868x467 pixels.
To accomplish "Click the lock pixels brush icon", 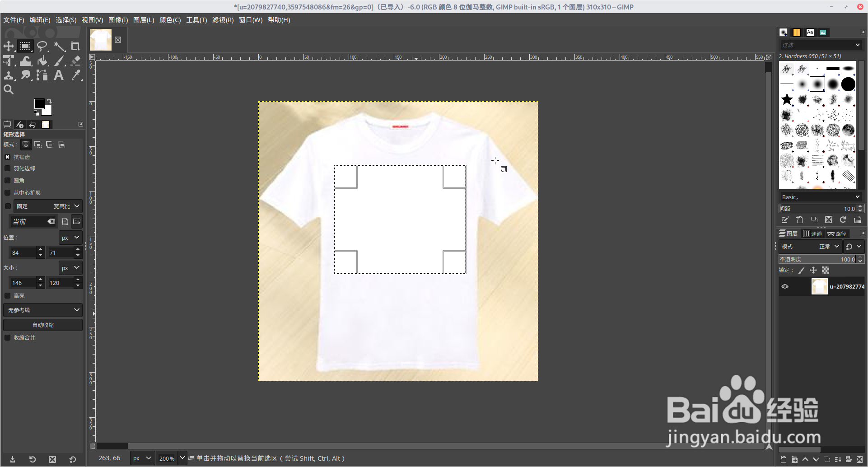I will click(x=802, y=270).
